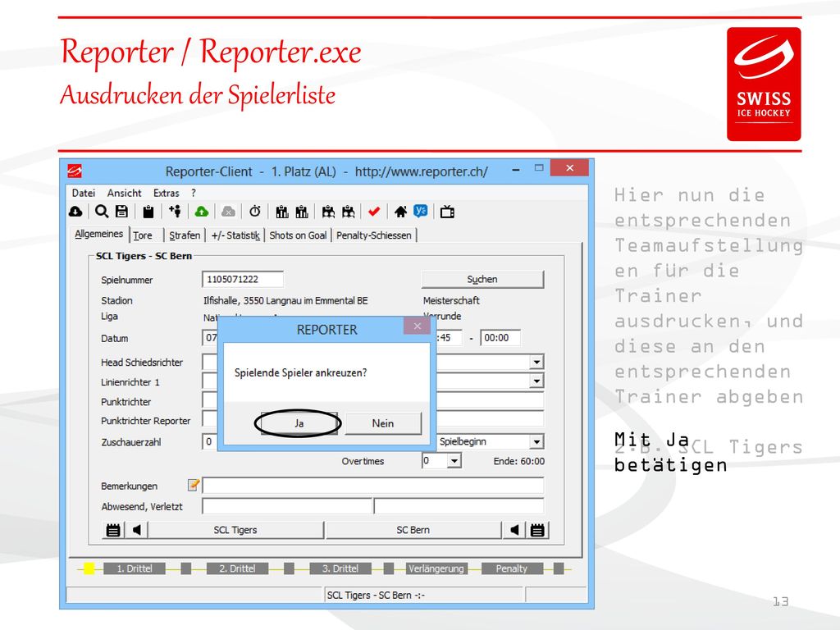Screen dimensions: 840x630
Task: Expand the Head Schiedsrichter row dropdown arrow
Action: (536, 362)
